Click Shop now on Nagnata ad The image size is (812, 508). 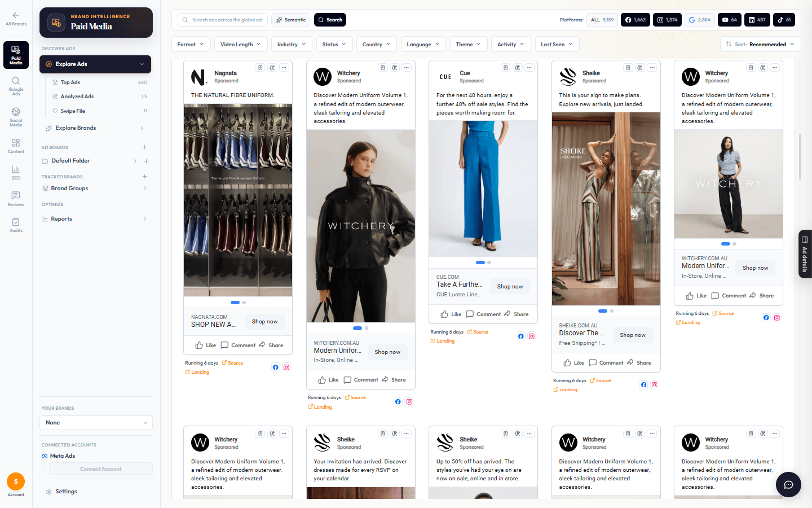point(264,322)
